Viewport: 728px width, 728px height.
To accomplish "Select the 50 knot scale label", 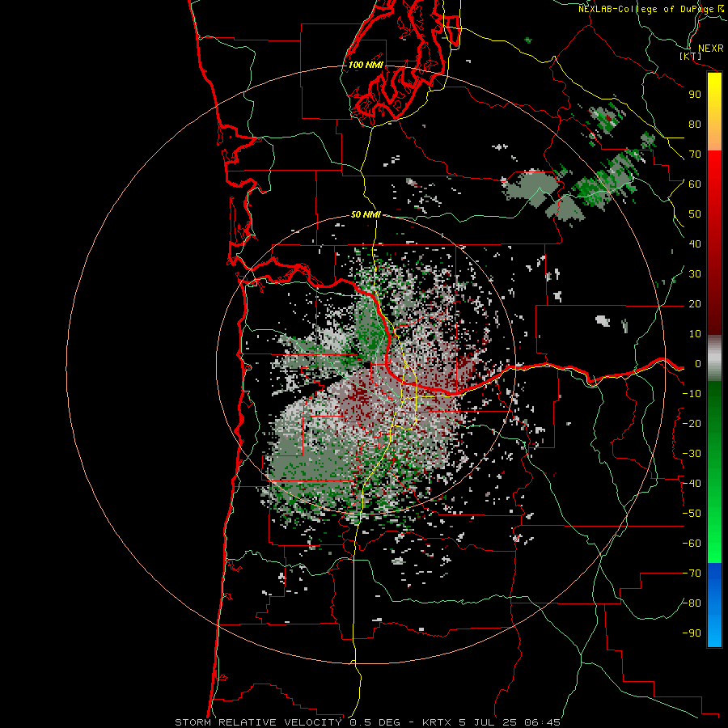I will point(695,214).
